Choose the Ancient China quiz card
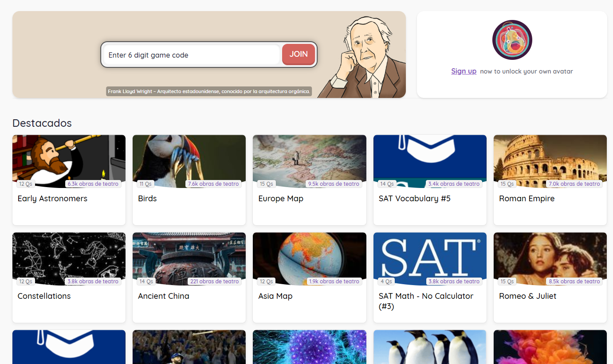613x364 pixels. (x=189, y=278)
